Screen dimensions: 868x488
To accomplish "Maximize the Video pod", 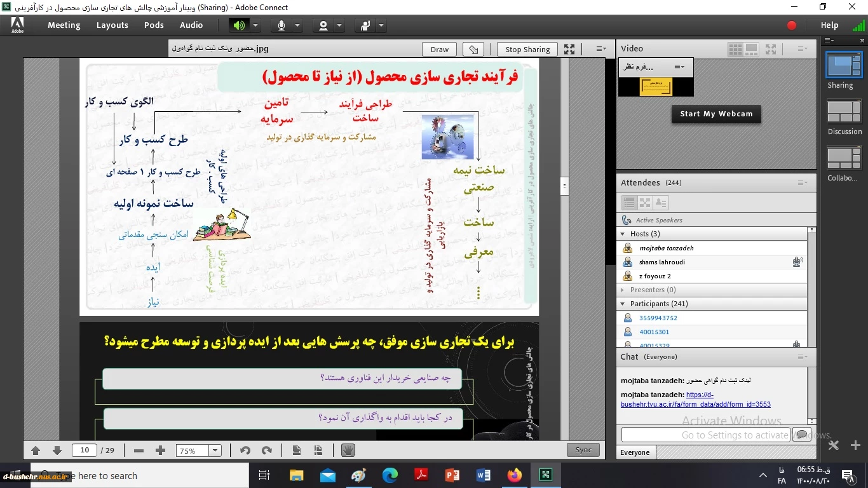I will click(771, 49).
